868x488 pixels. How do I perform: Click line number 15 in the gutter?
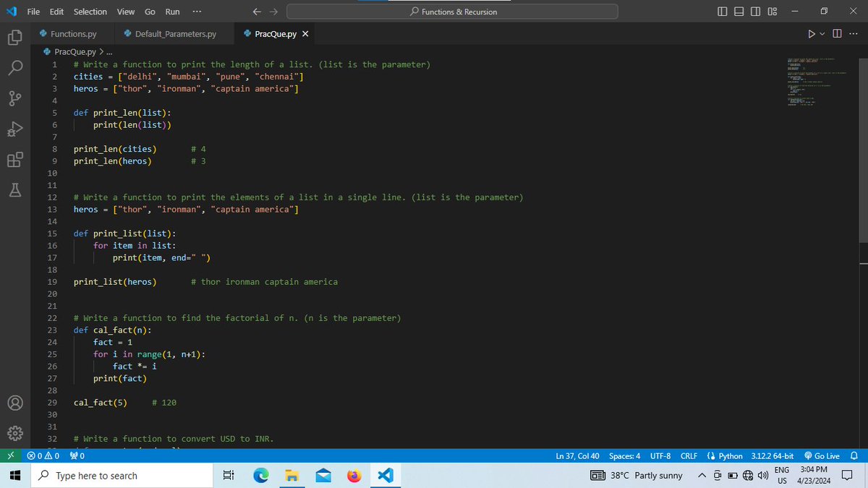tap(52, 234)
